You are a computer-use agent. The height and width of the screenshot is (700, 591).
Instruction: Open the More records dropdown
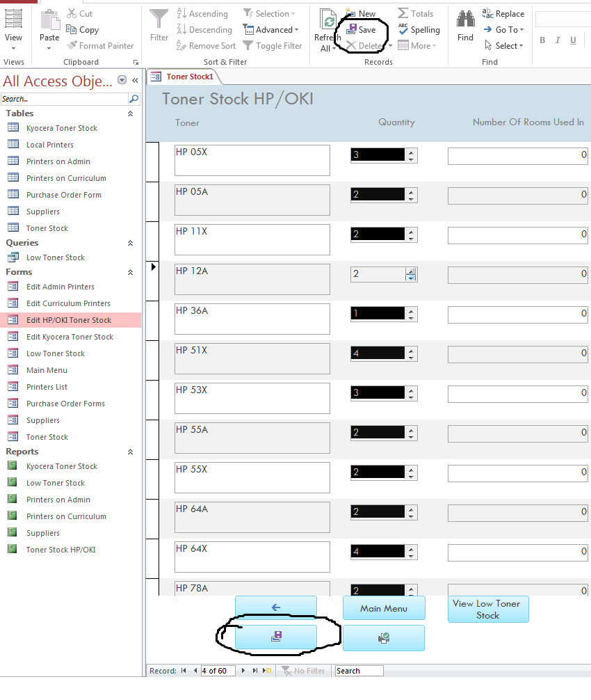tap(434, 46)
